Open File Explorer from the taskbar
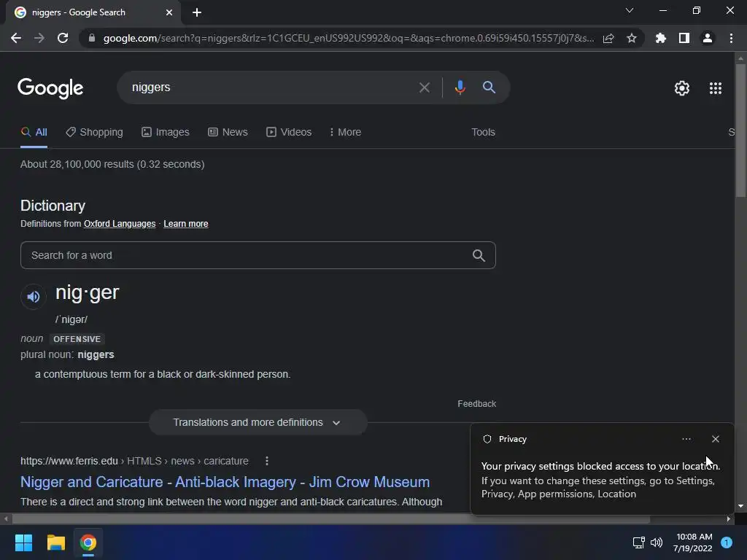Viewport: 747px width, 560px height. (x=55, y=542)
